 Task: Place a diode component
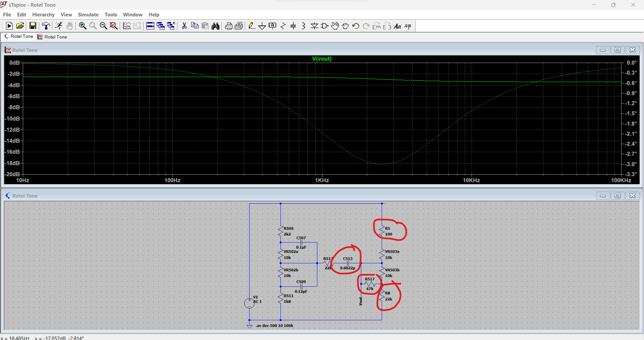(314, 26)
